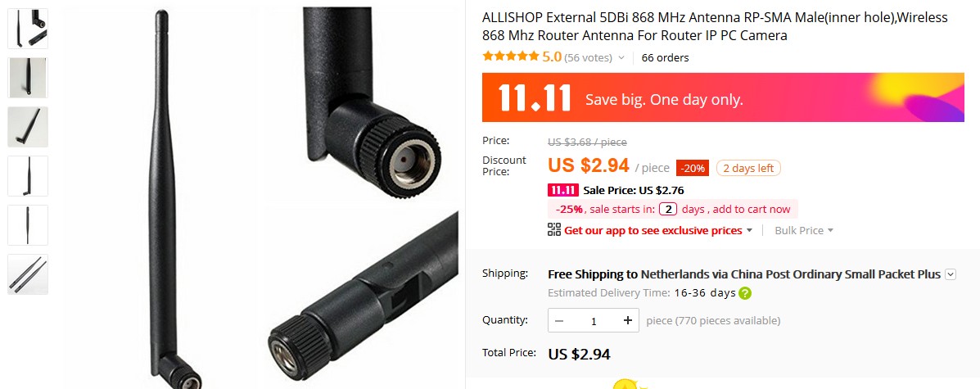Click the -20% discount tag
The width and height of the screenshot is (980, 389).
(693, 168)
